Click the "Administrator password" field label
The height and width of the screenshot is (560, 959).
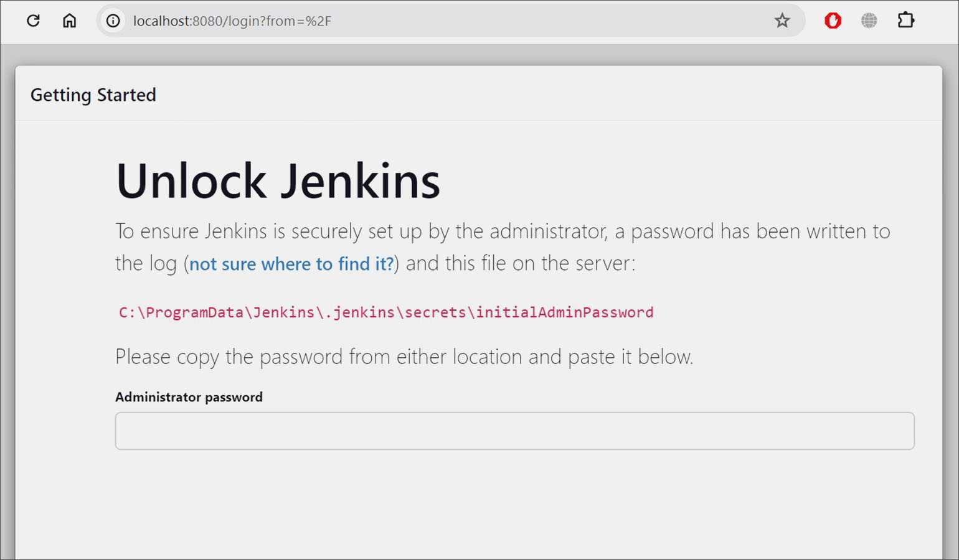tap(189, 397)
